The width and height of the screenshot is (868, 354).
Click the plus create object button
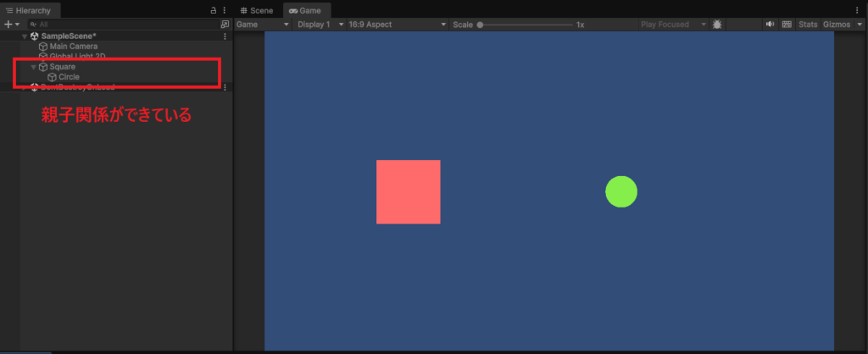tap(8, 25)
